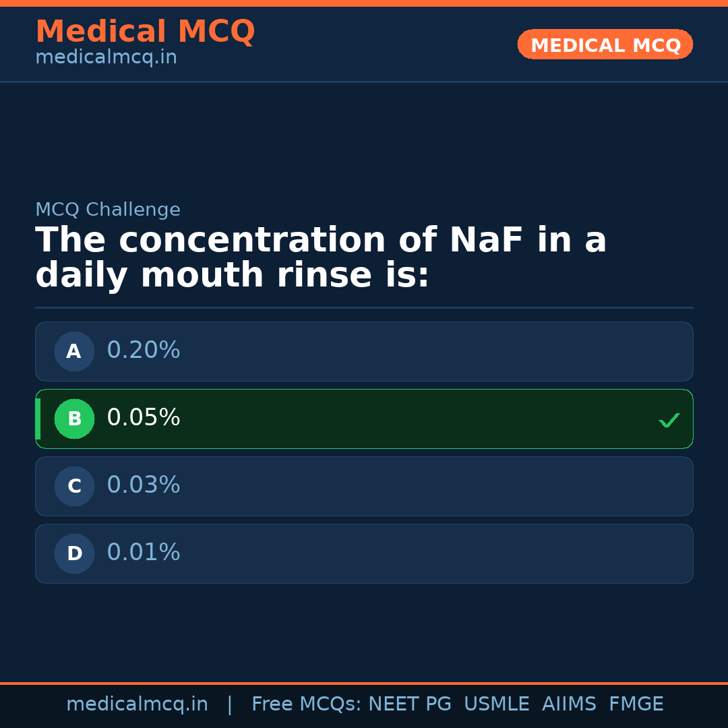Choose the 0.20% answer option
Image resolution: width=728 pixels, height=728 pixels.
tap(364, 351)
